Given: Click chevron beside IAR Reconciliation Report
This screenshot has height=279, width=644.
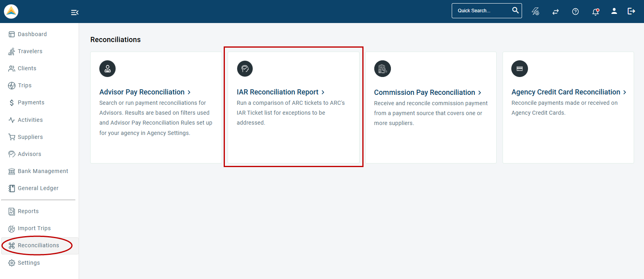Looking at the screenshot, I should (x=323, y=92).
